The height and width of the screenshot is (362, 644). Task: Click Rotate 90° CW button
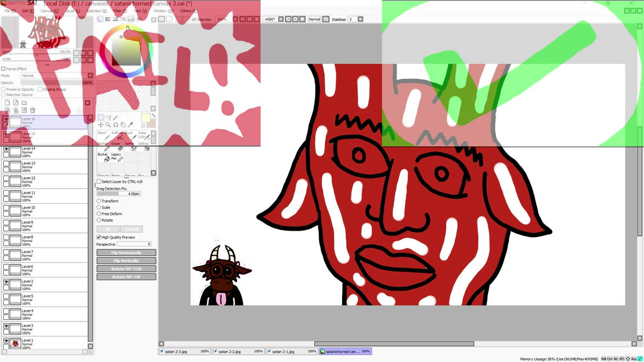[x=126, y=277]
